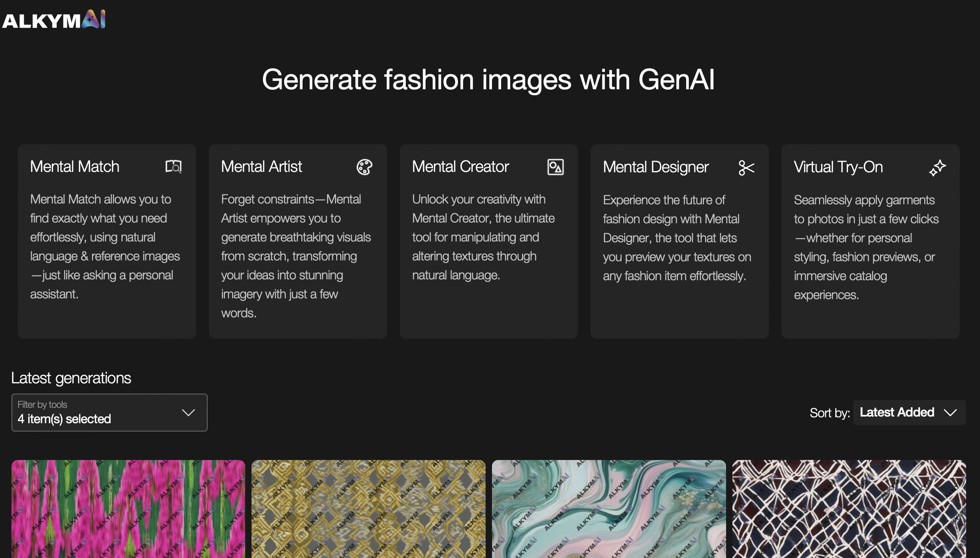Open the Virtual Try-On card title
Viewport: 980px width, 558px height.
[838, 167]
